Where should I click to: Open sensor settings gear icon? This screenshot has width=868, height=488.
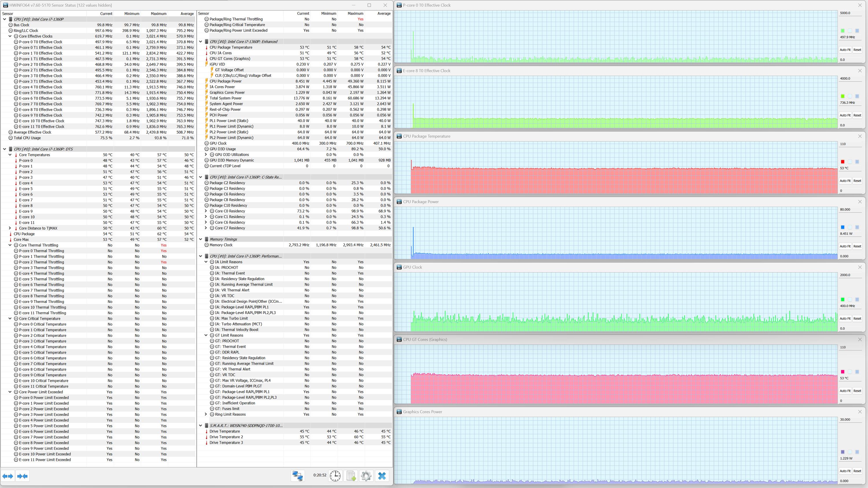point(366,476)
